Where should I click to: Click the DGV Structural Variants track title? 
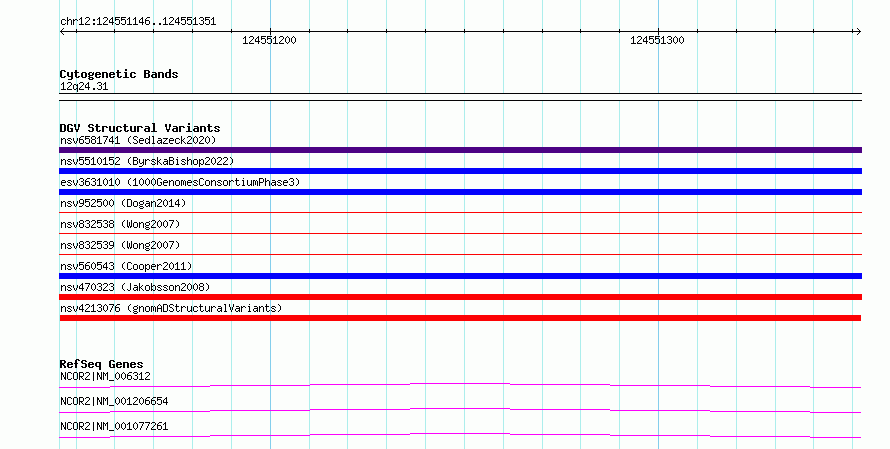140,128
